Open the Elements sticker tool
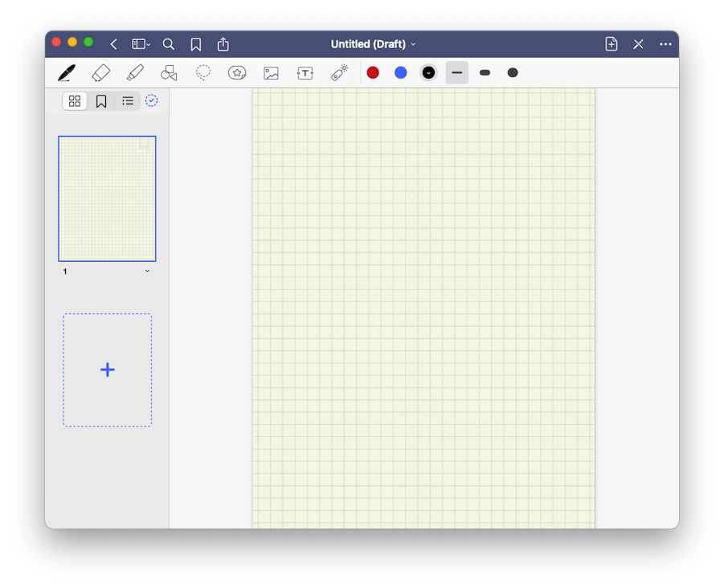This screenshot has width=724, height=588. tap(237, 73)
